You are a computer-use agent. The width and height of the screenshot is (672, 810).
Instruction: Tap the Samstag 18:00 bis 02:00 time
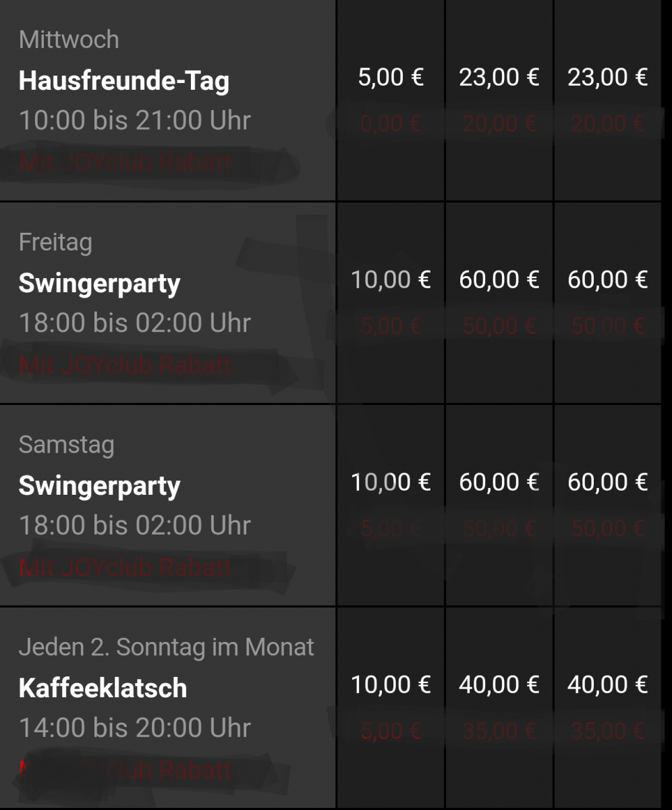tap(134, 526)
